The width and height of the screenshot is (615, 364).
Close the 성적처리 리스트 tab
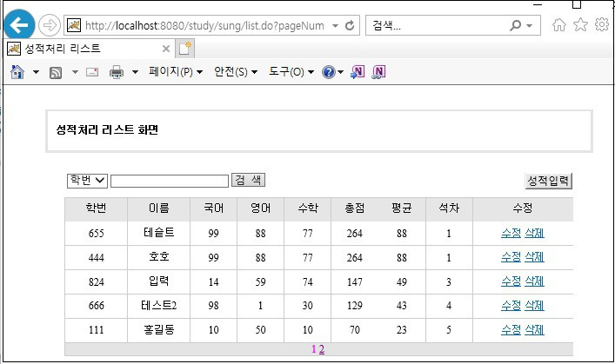tap(166, 49)
